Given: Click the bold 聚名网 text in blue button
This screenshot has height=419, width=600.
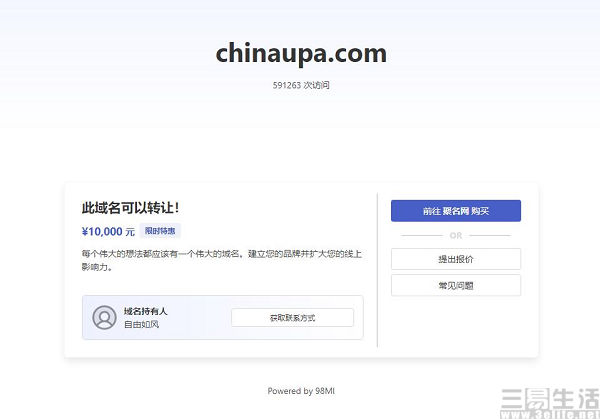Looking at the screenshot, I should click(x=456, y=211).
